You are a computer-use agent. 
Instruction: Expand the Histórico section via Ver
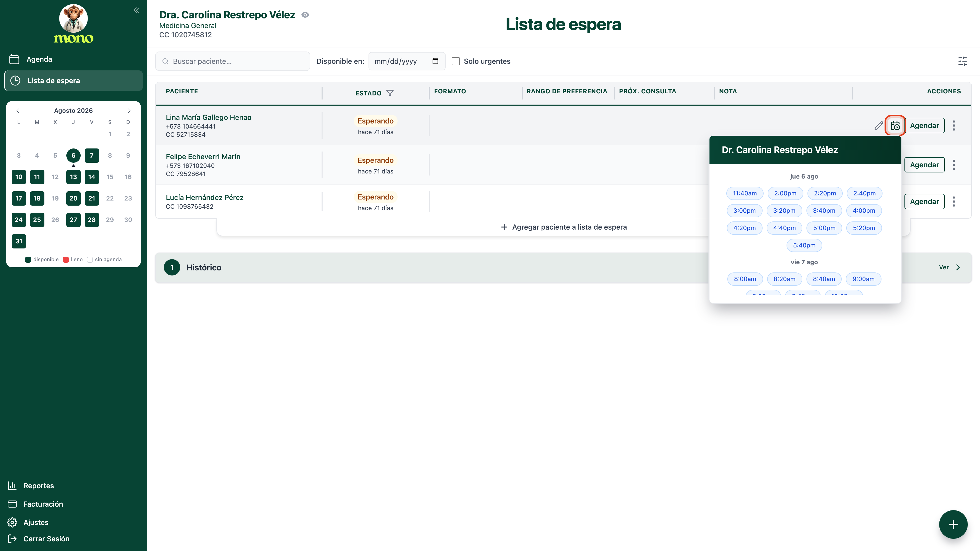click(949, 267)
